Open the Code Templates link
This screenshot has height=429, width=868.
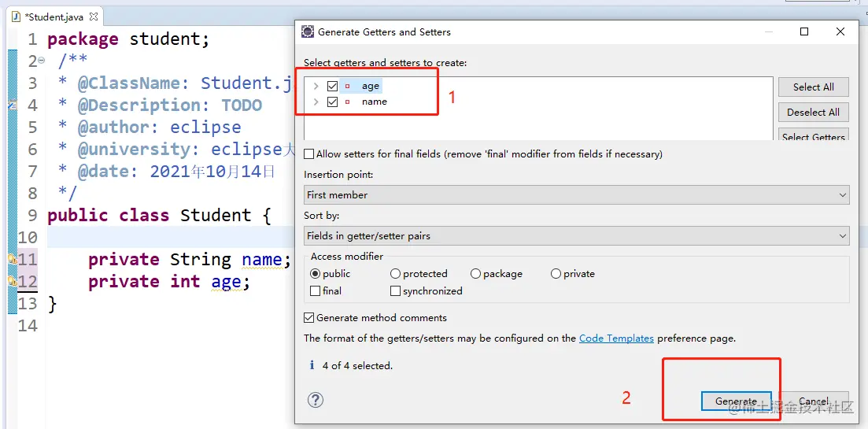tap(616, 338)
